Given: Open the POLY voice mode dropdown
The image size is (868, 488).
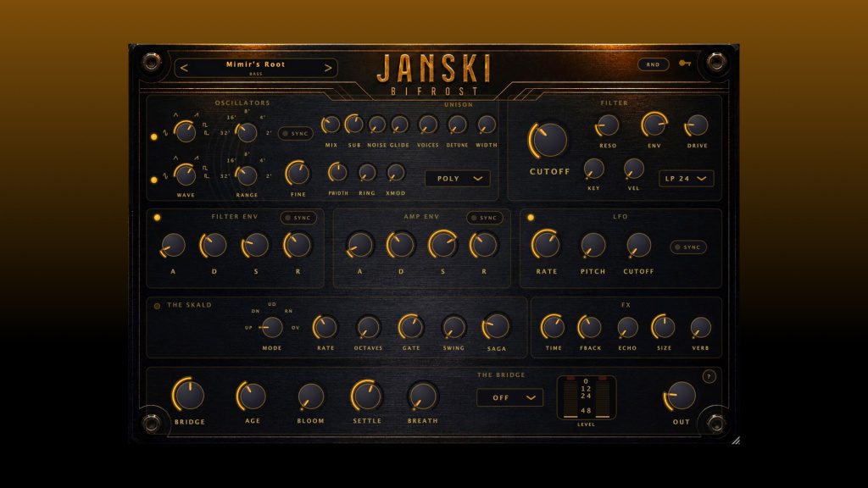Looking at the screenshot, I should (x=457, y=179).
